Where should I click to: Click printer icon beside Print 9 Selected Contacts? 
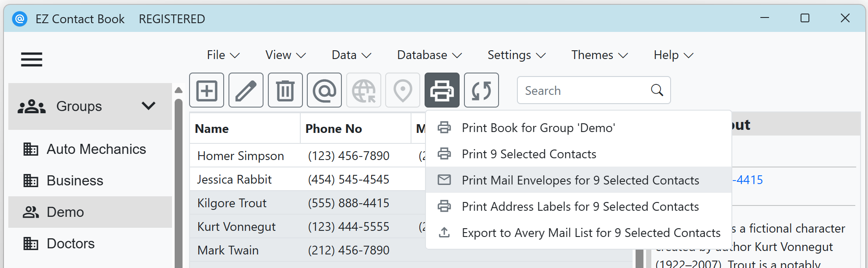coord(444,154)
